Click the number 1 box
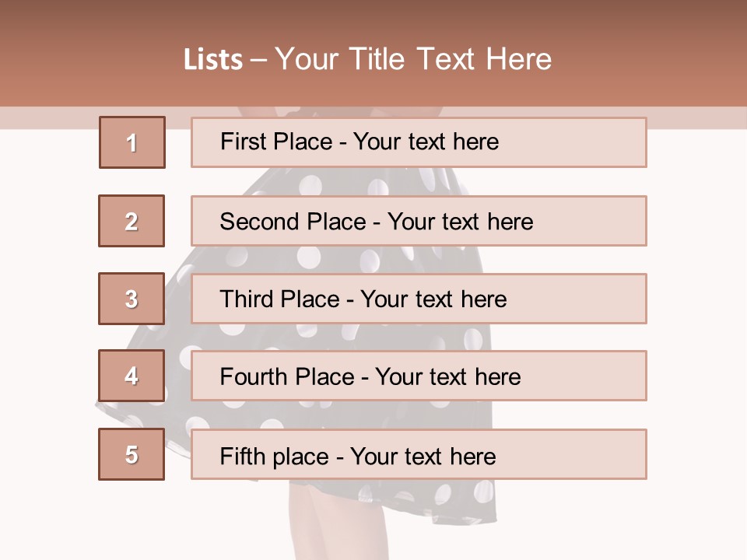Screen dimensions: 747x560 pyautogui.click(x=132, y=142)
